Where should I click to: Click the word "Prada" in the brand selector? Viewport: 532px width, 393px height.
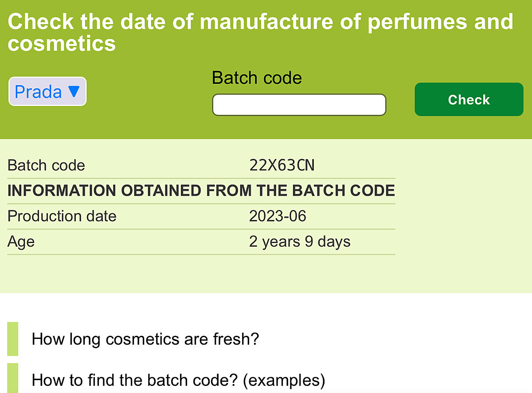click(x=38, y=92)
